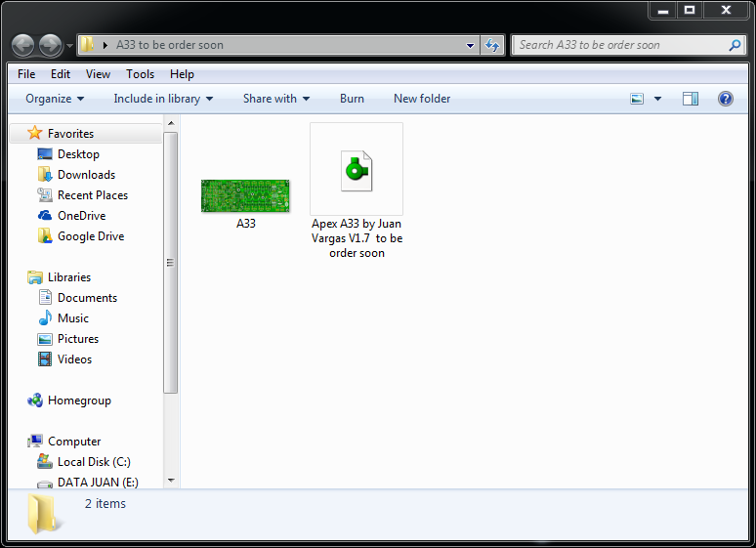Open the 'Share with' dropdown
756x548 pixels.
pos(276,99)
